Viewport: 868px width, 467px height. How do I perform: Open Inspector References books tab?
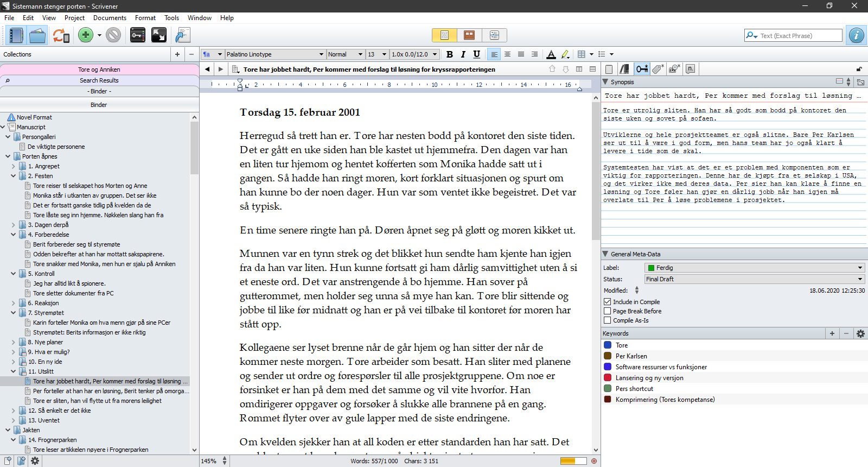624,69
